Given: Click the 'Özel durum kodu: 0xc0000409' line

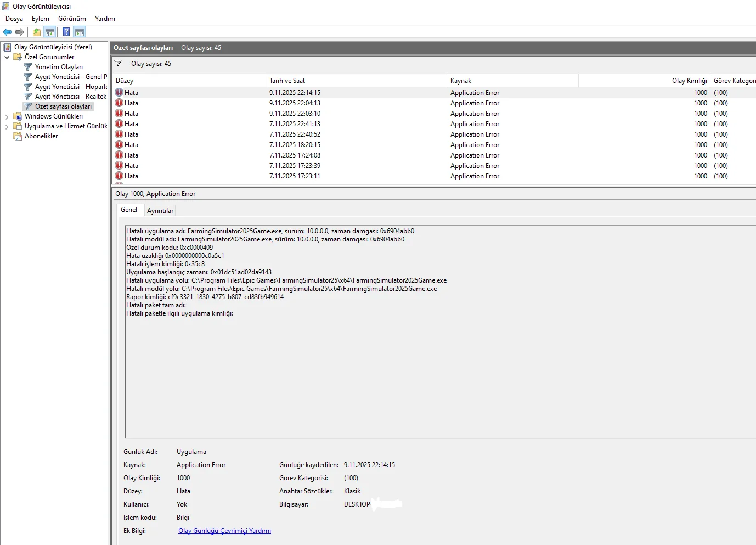Looking at the screenshot, I should 170,248.
